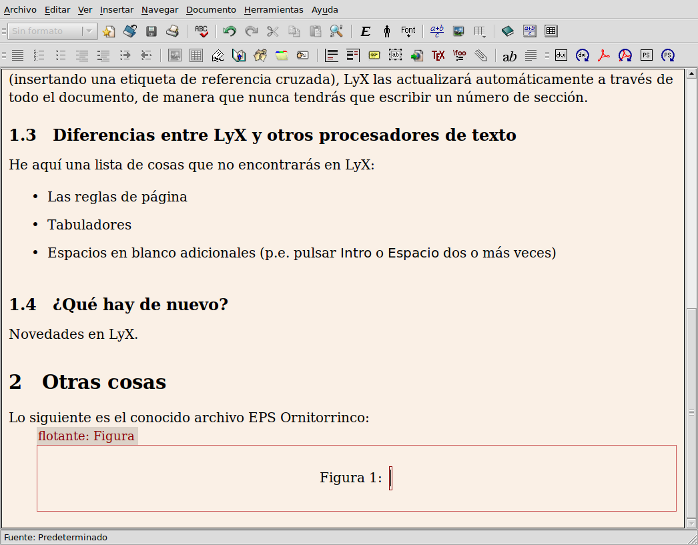This screenshot has height=545, width=698.
Task: Insert a table
Action: click(x=479, y=31)
